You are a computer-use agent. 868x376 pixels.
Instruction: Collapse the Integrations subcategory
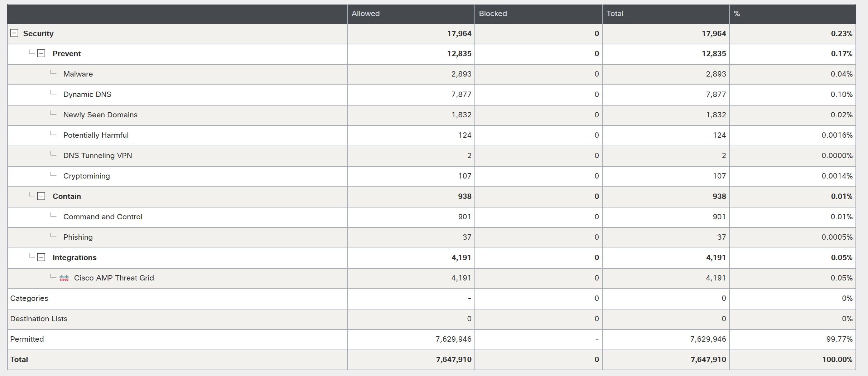pyautogui.click(x=42, y=258)
